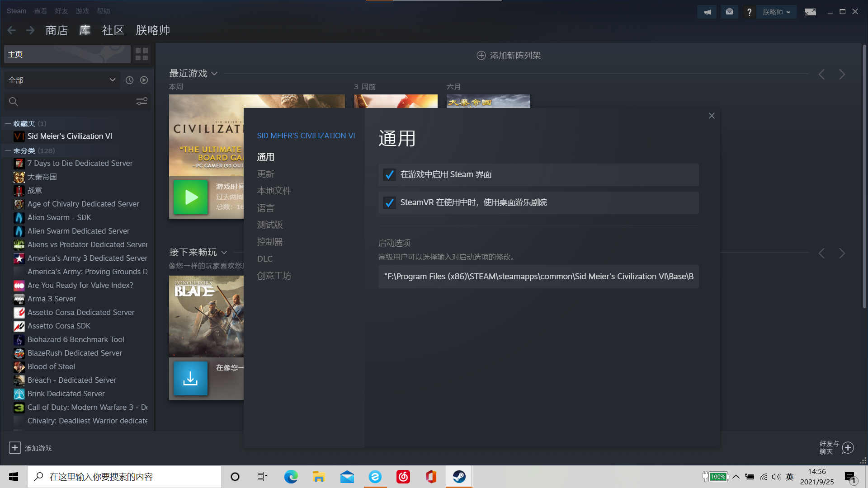Expand the 接下来畅玩 shelf dropdown
Viewport: 868px width, 488px height.
(224, 253)
